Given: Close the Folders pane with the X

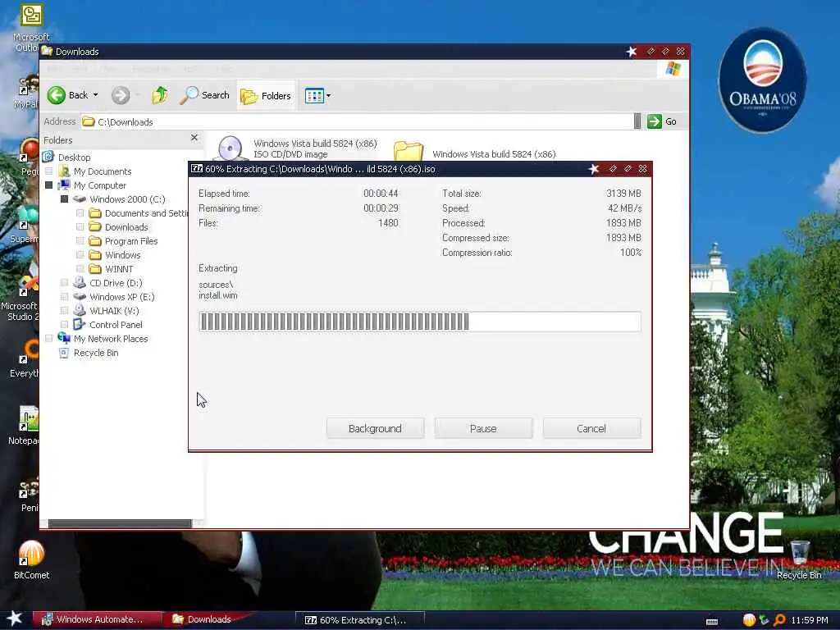Looking at the screenshot, I should 194,138.
